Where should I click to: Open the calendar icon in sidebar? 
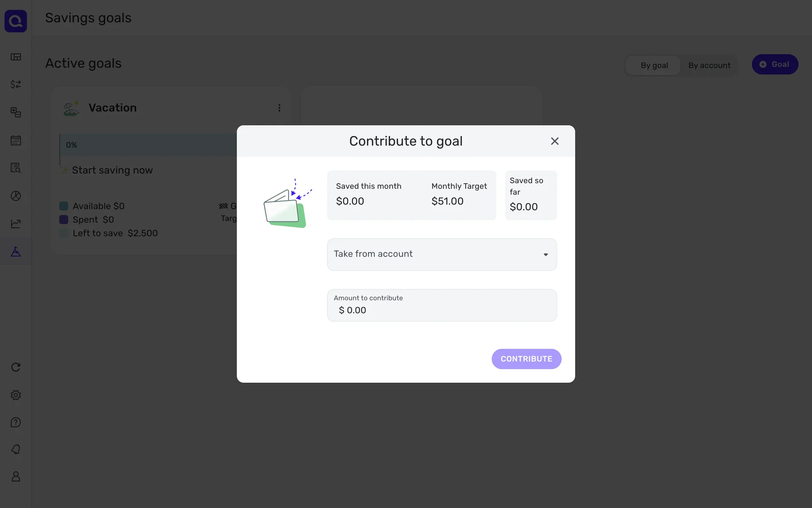coord(16,140)
